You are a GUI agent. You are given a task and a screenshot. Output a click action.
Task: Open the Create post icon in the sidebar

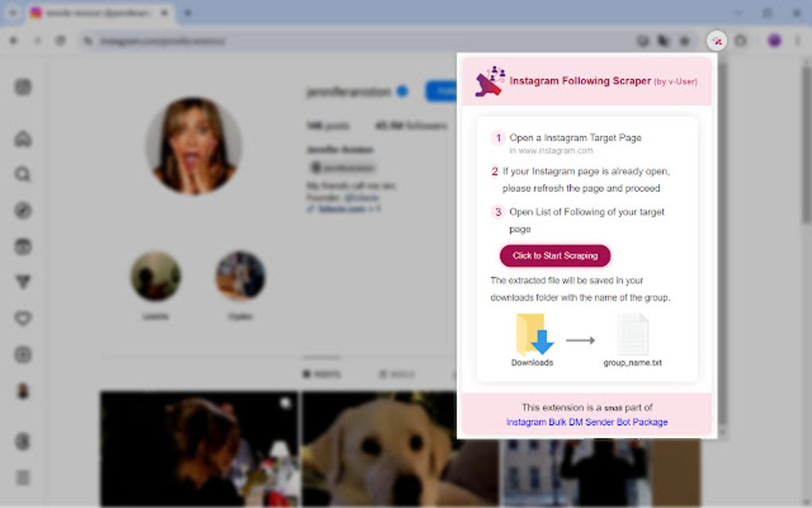click(x=23, y=354)
